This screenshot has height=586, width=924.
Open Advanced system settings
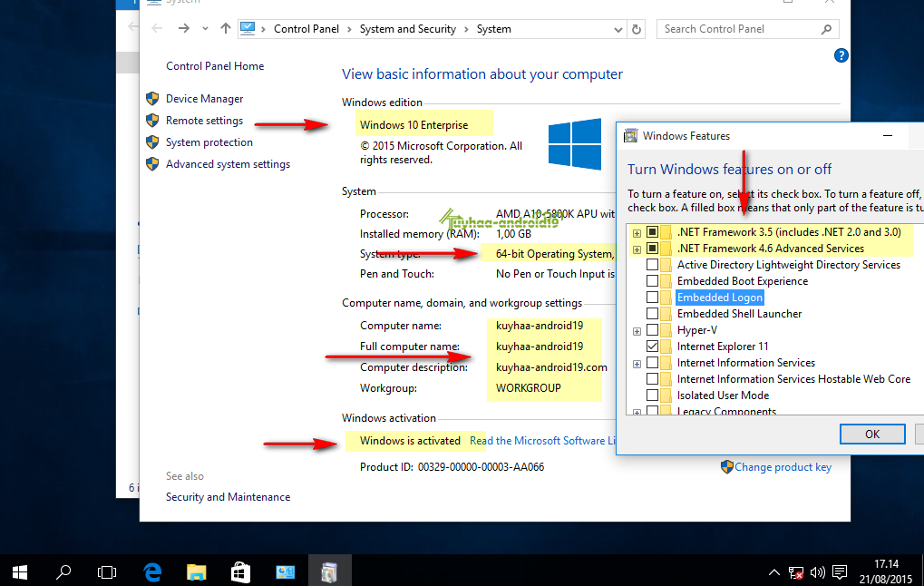tap(229, 164)
